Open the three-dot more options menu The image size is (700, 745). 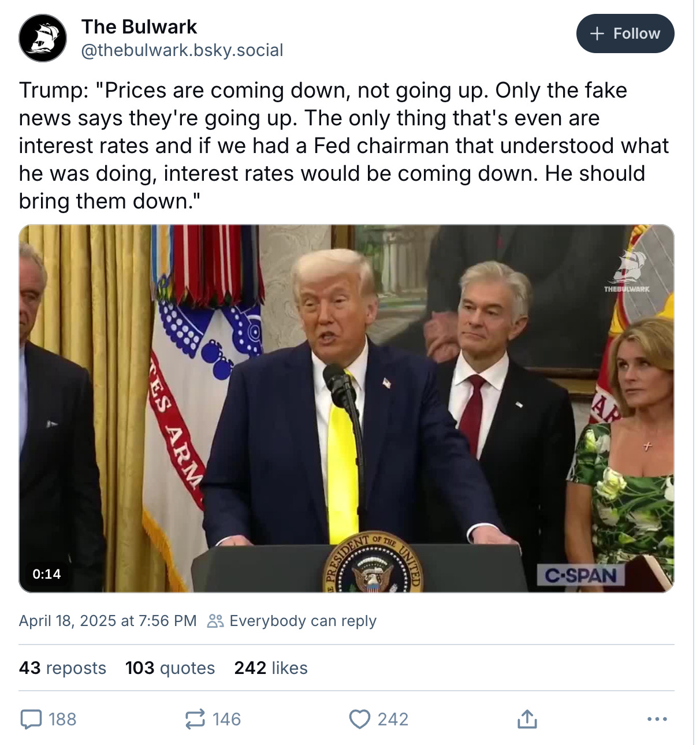(657, 719)
